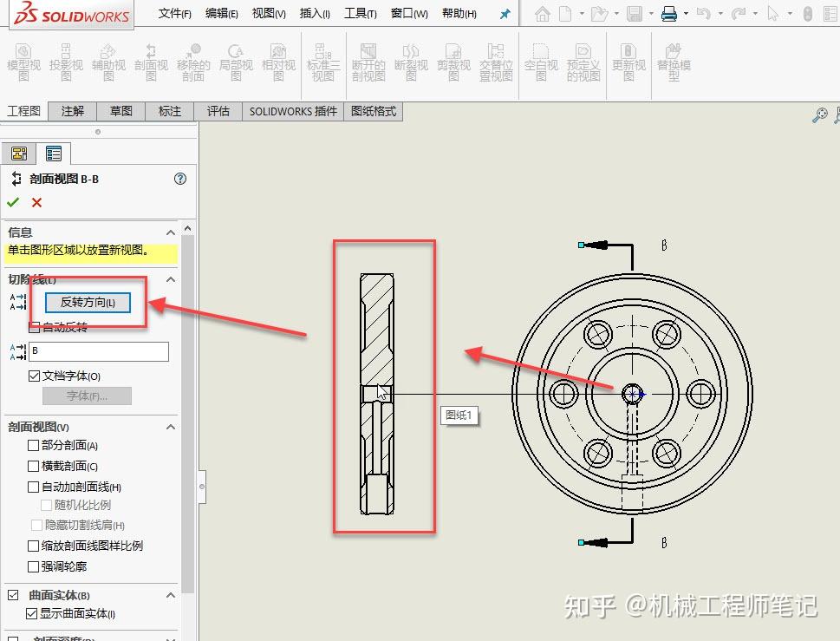Click the red X to cancel section view
This screenshot has width=840, height=641.
tap(36, 203)
